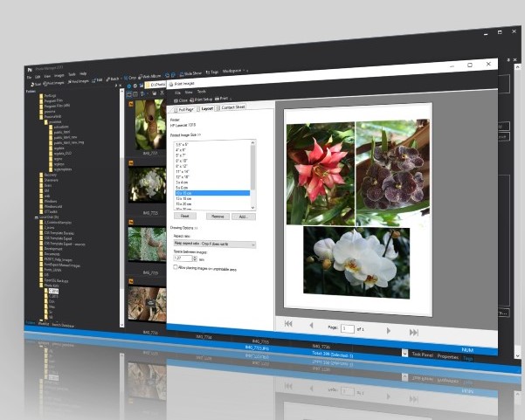Go to the last preview page
This screenshot has width=525, height=420.
414,333
